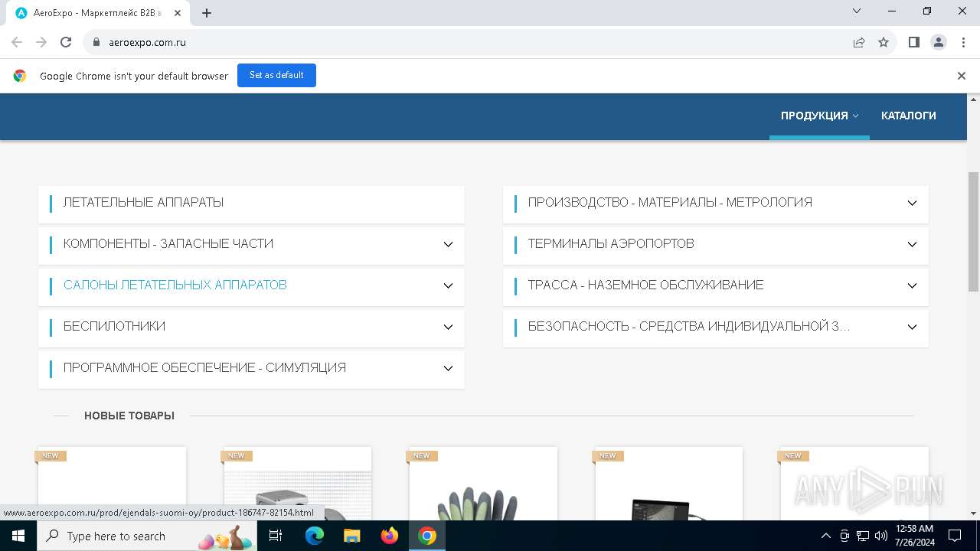Open ПРОГРАММНОЕ ОБЕСПЕЧЕНИЕ - СИМУЛЯЦИЯ category
980x551 pixels.
(x=204, y=368)
